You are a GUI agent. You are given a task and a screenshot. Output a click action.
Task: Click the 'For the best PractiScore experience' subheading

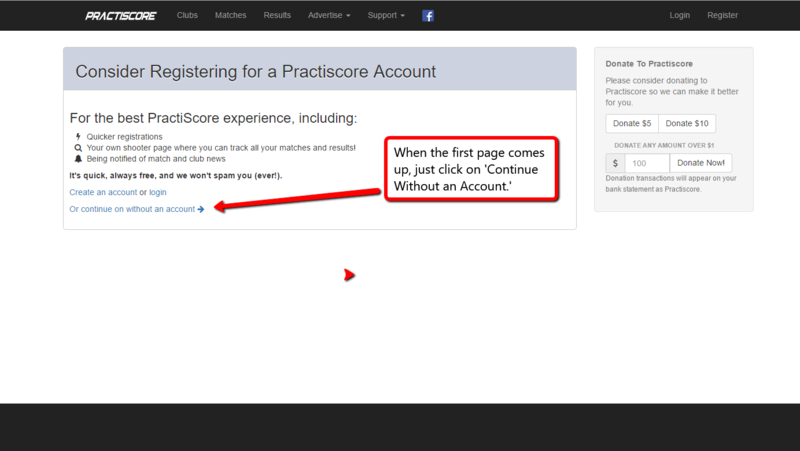coord(213,118)
